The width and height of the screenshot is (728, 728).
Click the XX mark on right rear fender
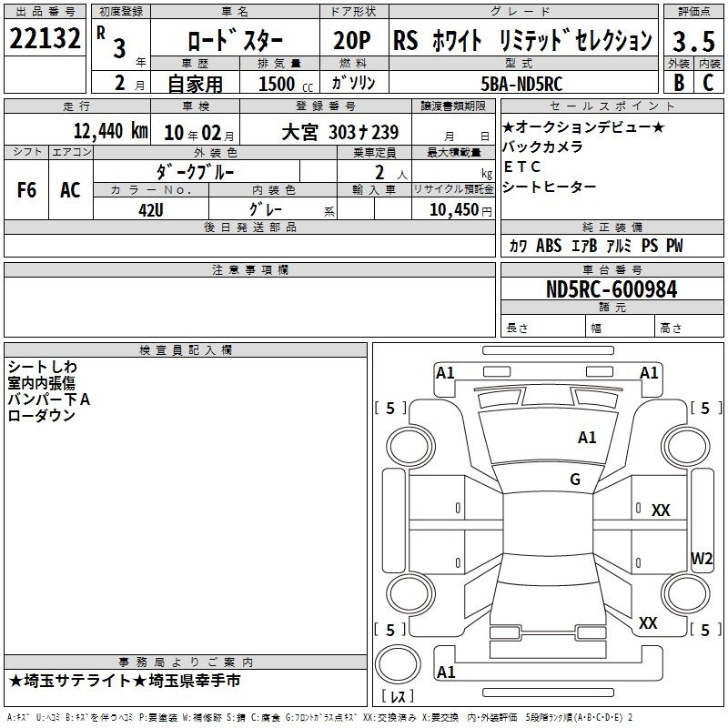point(648,623)
